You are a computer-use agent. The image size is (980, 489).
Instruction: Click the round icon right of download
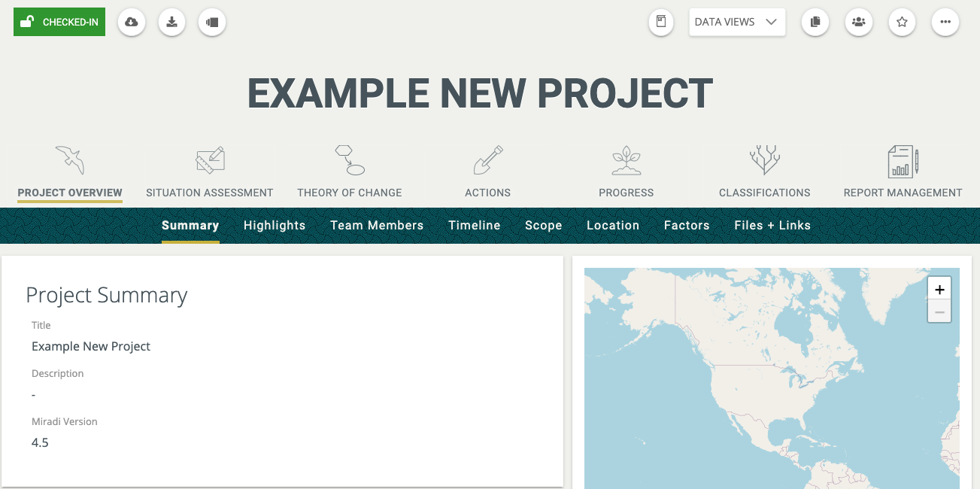tap(212, 23)
